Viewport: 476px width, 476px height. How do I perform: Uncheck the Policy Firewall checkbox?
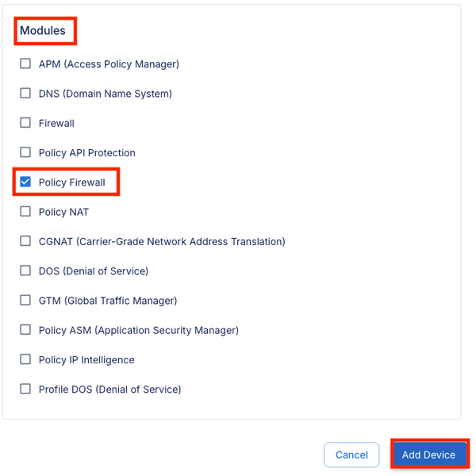point(25,182)
